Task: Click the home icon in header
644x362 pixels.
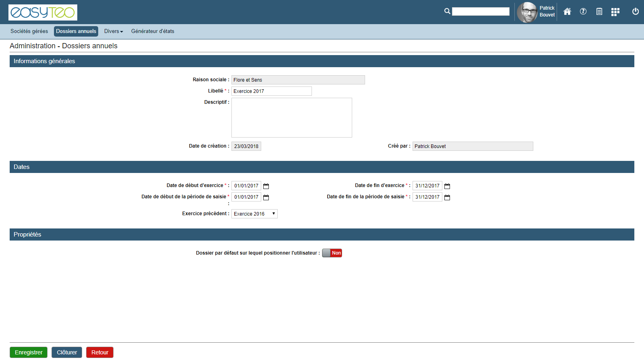Action: (x=567, y=12)
